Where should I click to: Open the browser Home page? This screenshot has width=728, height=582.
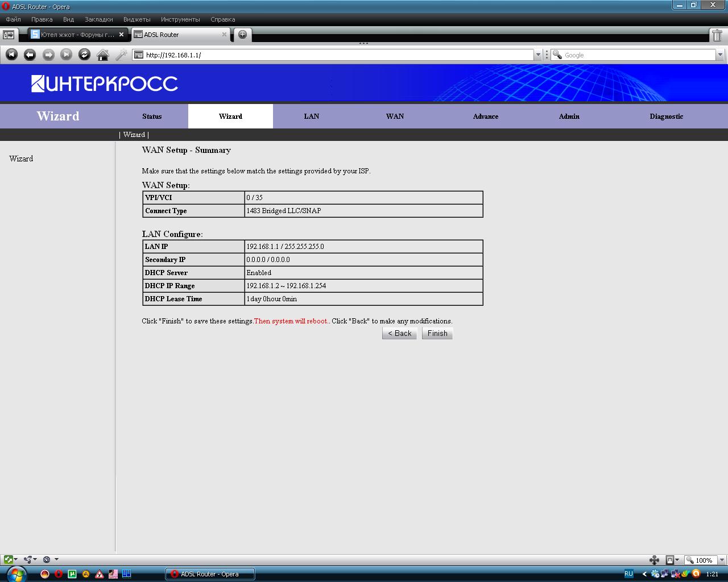[103, 55]
